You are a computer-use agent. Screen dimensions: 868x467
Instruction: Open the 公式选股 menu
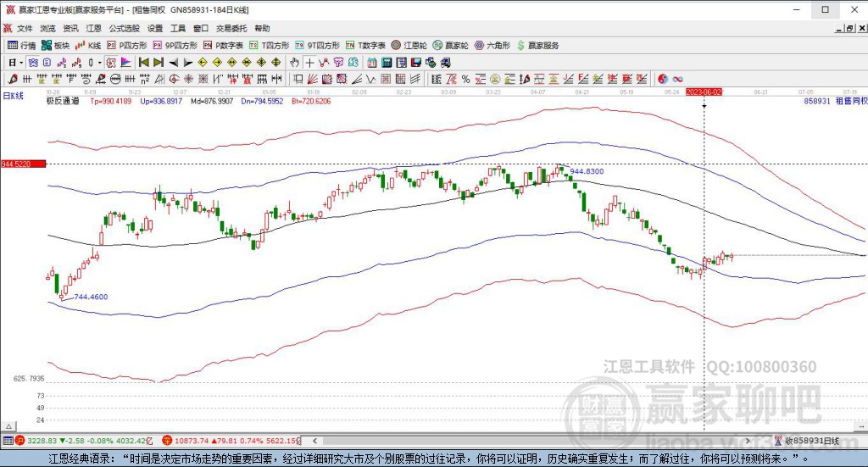[x=123, y=28]
